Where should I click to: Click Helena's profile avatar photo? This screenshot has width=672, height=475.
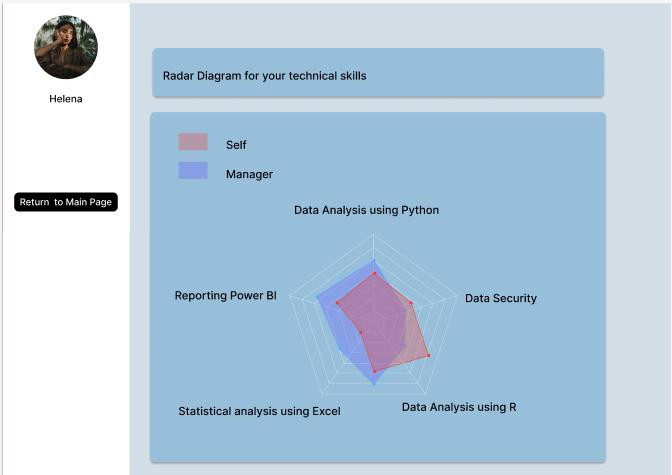[x=66, y=47]
